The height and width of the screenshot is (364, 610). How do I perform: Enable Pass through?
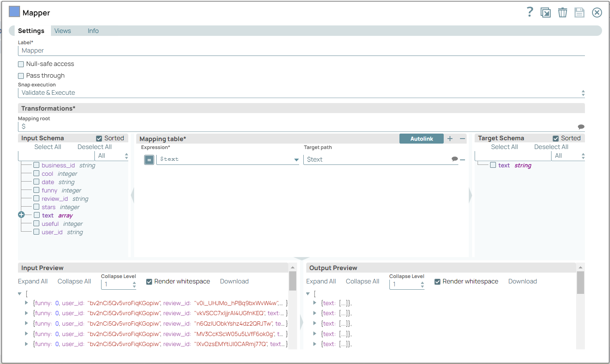coord(21,76)
